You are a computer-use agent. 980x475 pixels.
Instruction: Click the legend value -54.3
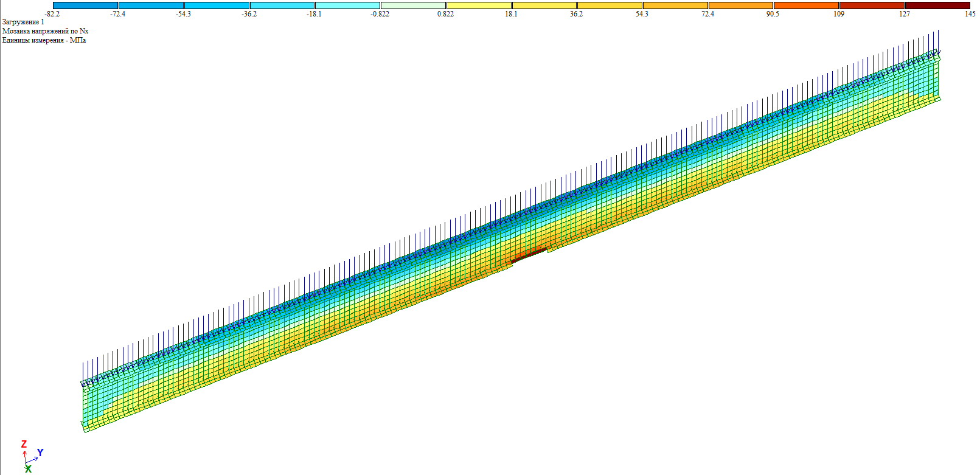point(183,14)
